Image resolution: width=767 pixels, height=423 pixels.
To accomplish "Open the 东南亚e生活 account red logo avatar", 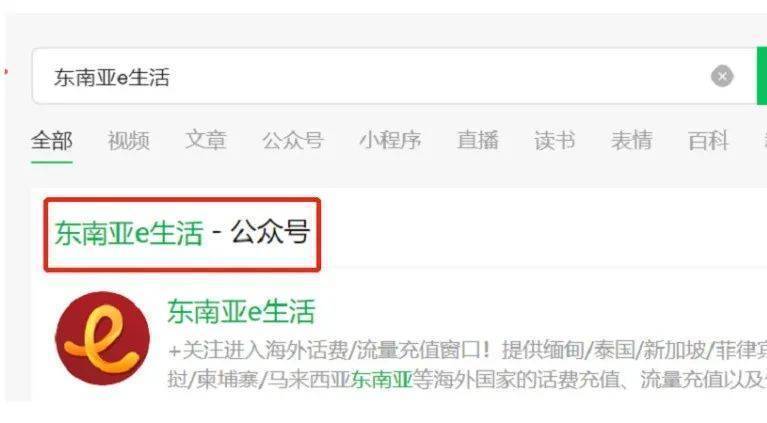I will tap(103, 338).
